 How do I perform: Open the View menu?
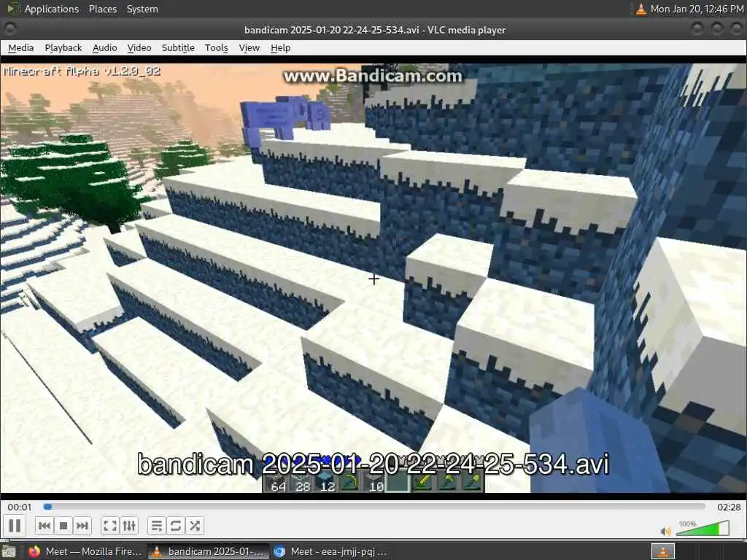click(x=249, y=47)
